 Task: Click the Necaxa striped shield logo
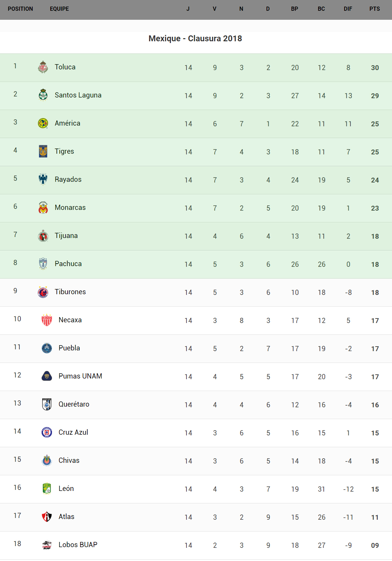click(47, 320)
